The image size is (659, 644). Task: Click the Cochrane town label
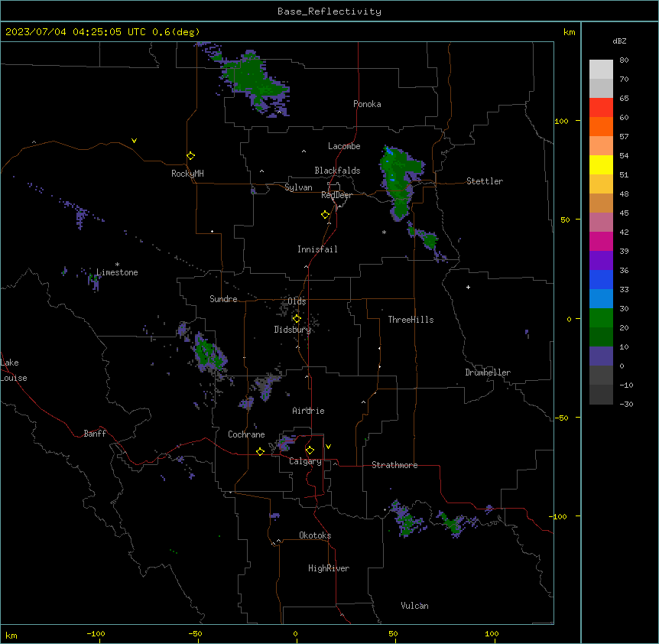click(246, 434)
